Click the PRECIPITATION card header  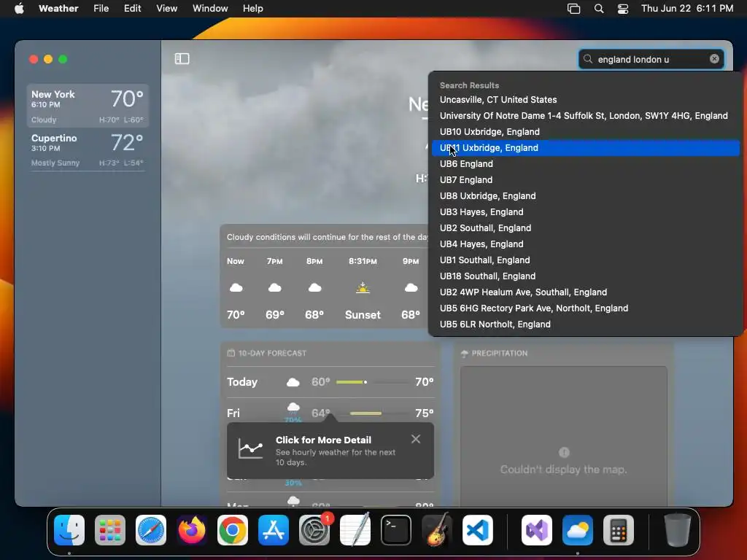click(495, 354)
